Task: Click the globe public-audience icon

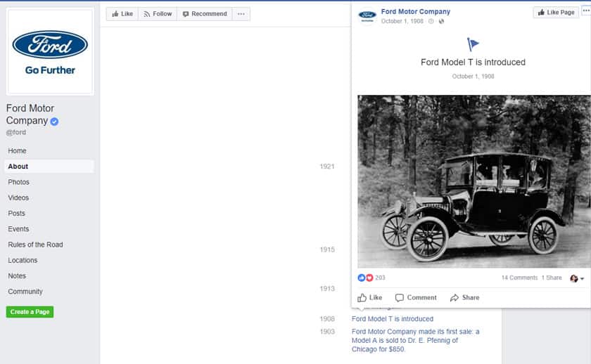Action: point(441,22)
